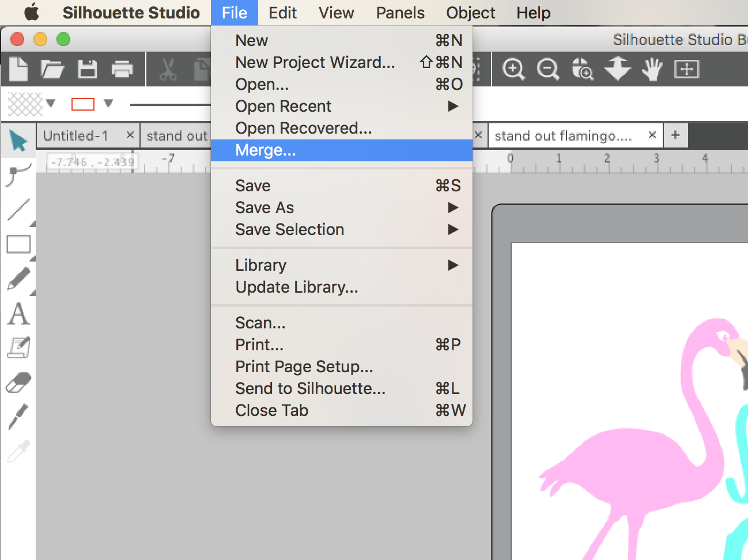Select the Text tool

pyautogui.click(x=18, y=314)
